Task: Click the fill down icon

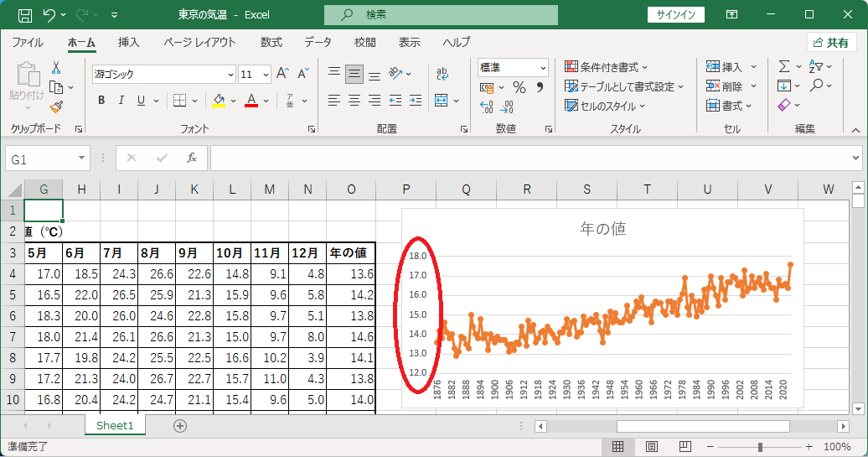Action: [x=784, y=86]
